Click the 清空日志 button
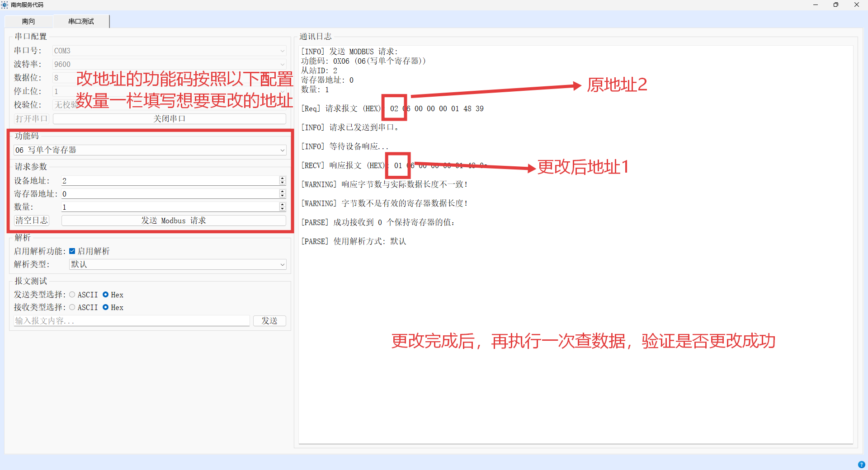 click(31, 221)
